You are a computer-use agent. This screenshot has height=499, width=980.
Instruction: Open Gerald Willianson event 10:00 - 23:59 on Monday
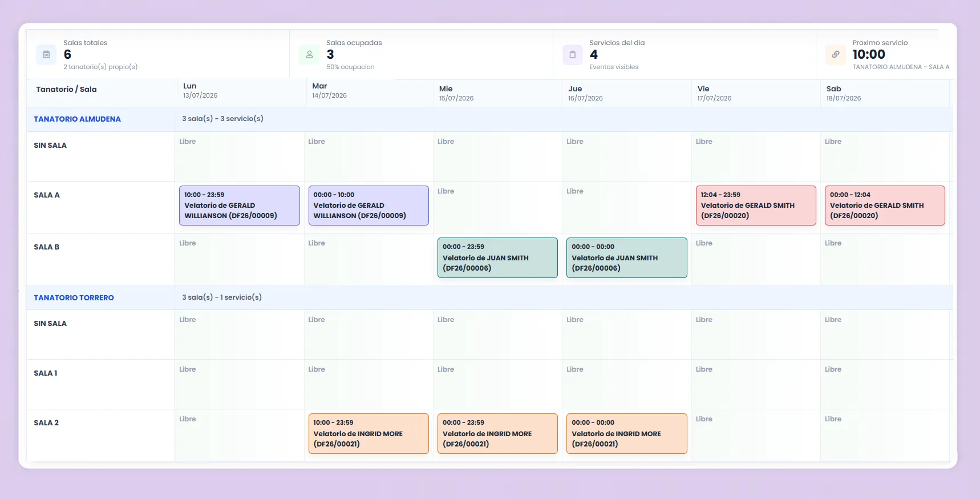point(240,206)
